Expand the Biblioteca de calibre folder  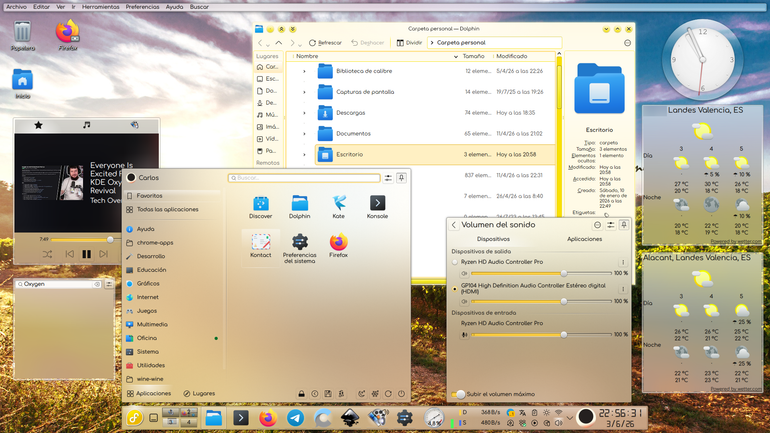(x=304, y=71)
